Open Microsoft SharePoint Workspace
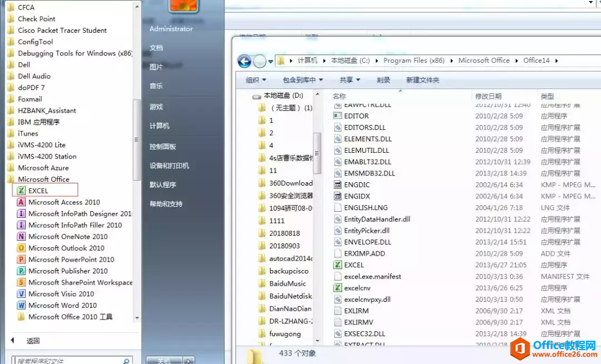The width and height of the screenshot is (601, 364). tap(75, 282)
